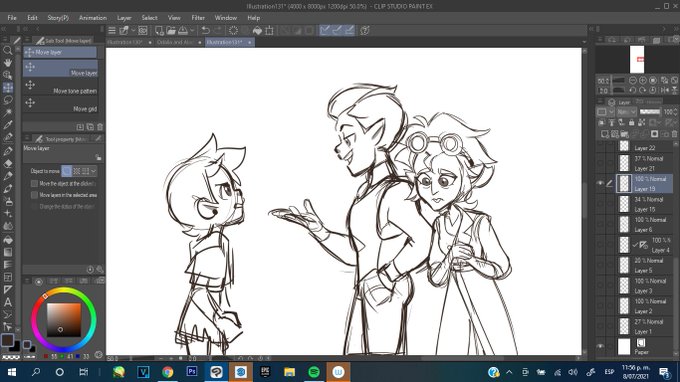Select Layer 4 in layer list
The width and height of the screenshot is (680, 382).
click(x=645, y=245)
